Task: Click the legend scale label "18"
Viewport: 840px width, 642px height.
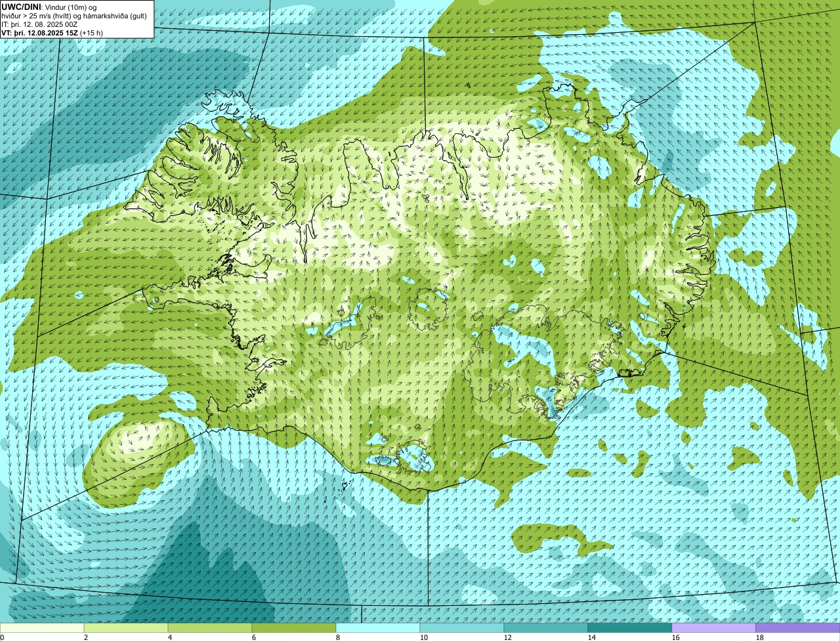Action: [x=760, y=637]
